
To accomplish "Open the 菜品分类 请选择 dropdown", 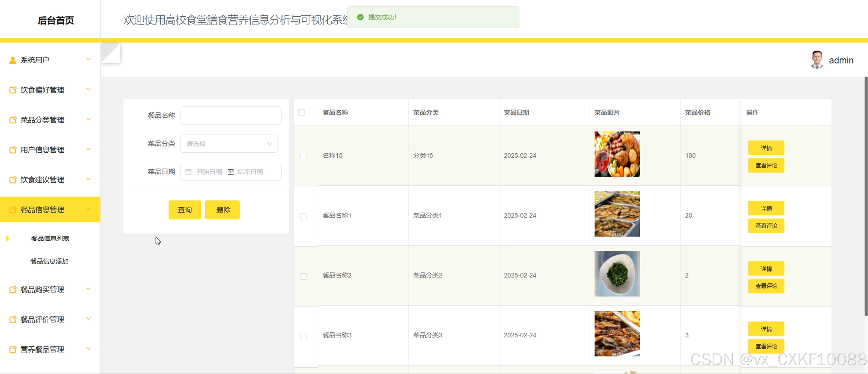I will pyautogui.click(x=229, y=144).
